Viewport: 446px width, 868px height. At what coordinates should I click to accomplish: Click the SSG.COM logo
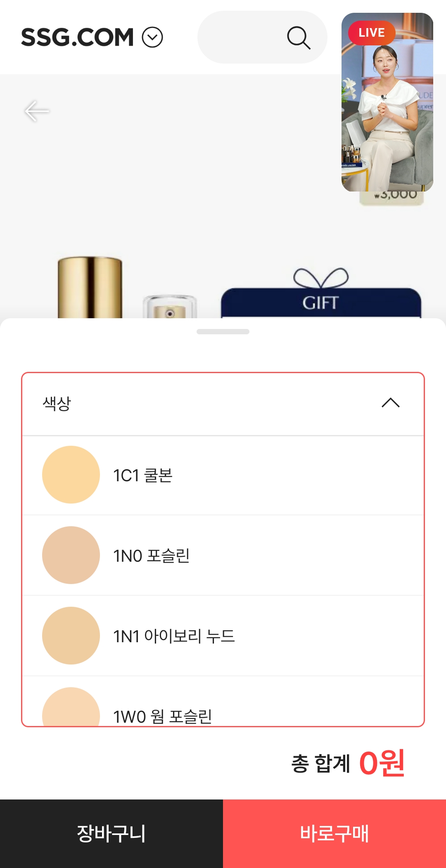point(77,38)
